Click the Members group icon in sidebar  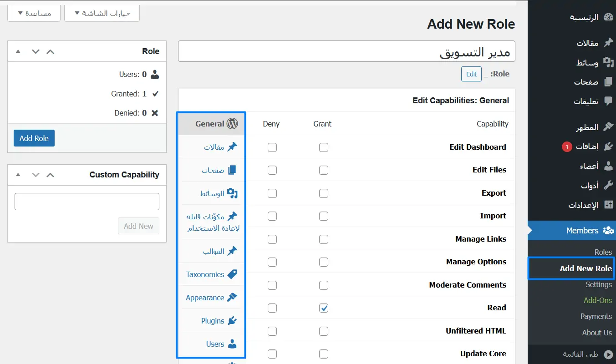tap(608, 231)
